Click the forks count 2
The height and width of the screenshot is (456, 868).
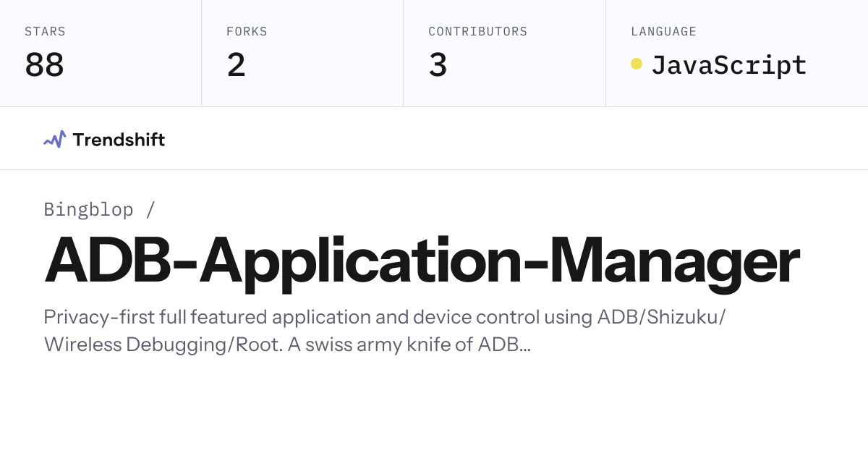pyautogui.click(x=236, y=65)
